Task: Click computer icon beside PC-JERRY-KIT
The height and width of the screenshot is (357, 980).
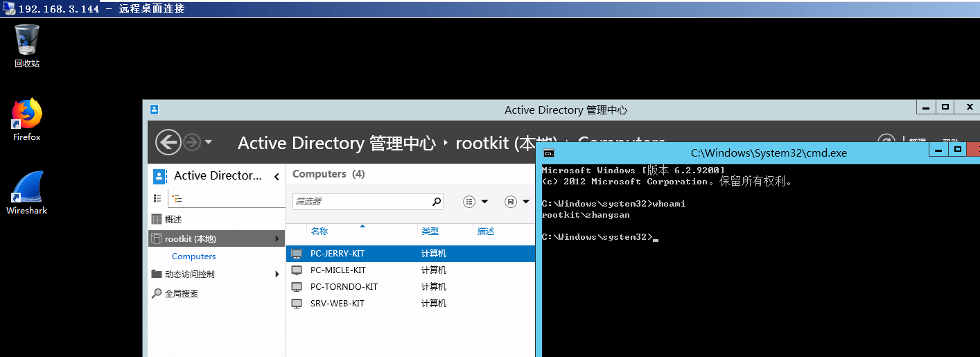Action: 297,254
